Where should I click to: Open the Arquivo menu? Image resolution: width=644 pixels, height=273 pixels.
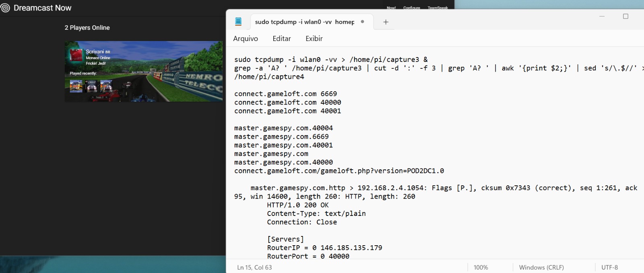(x=246, y=39)
